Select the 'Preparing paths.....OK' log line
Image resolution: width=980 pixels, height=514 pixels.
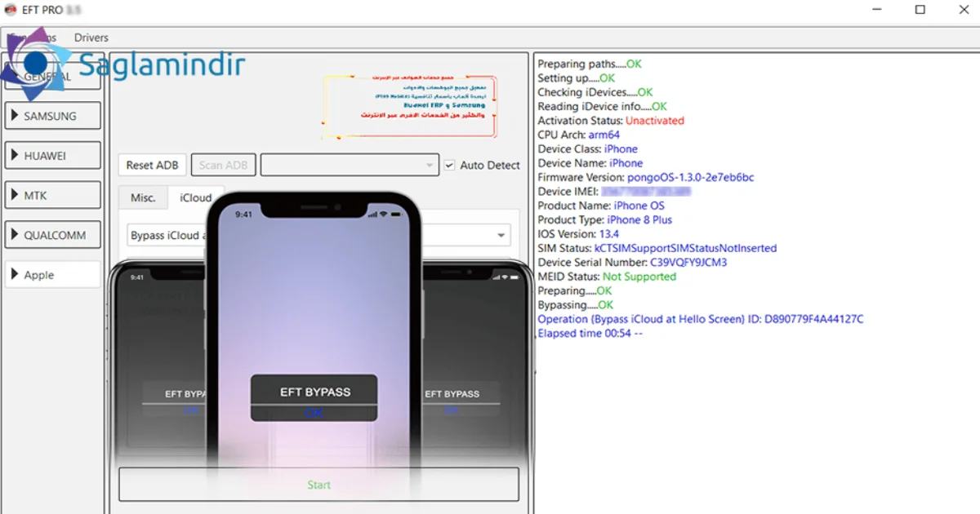590,64
